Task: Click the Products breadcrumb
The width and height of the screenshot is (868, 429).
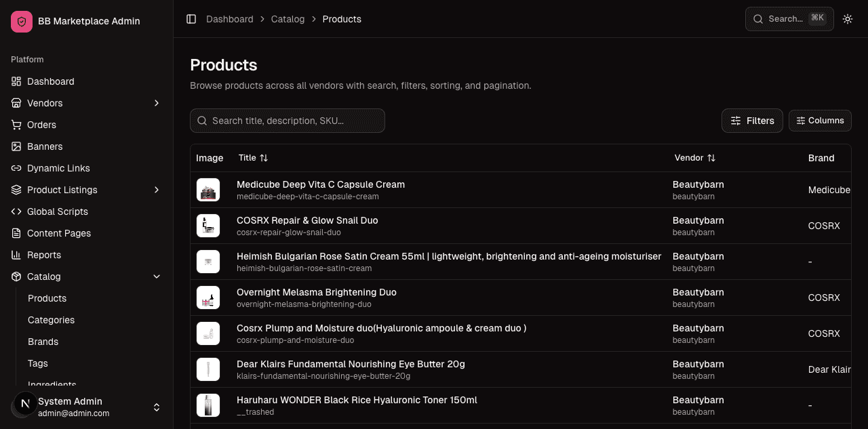Action: (342, 19)
